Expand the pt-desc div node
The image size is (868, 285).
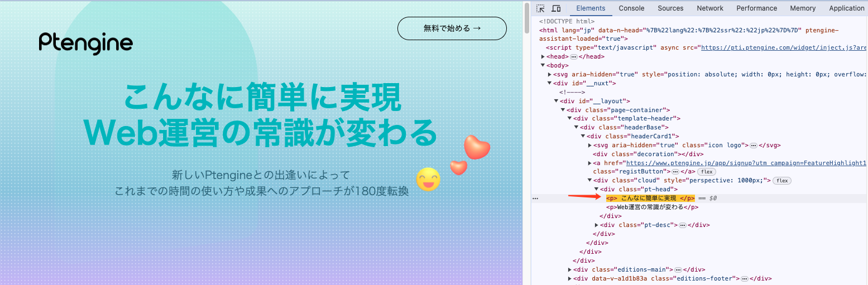tap(597, 225)
